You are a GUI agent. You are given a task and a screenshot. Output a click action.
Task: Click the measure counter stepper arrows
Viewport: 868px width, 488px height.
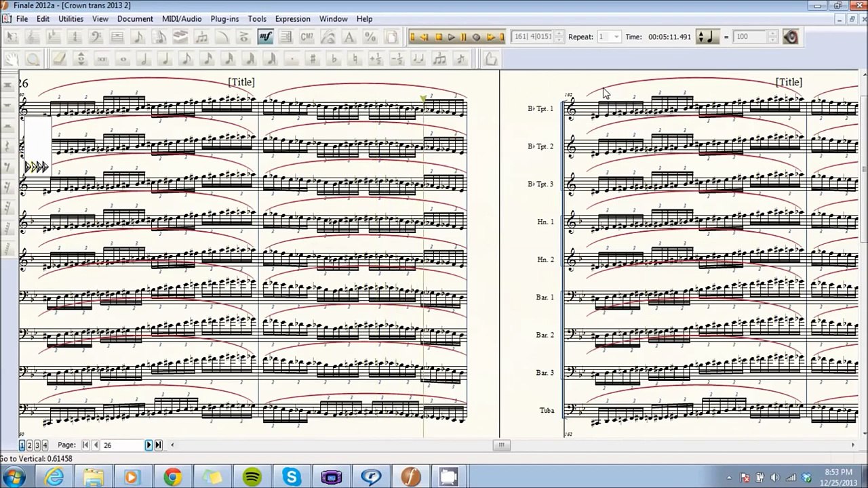click(560, 37)
